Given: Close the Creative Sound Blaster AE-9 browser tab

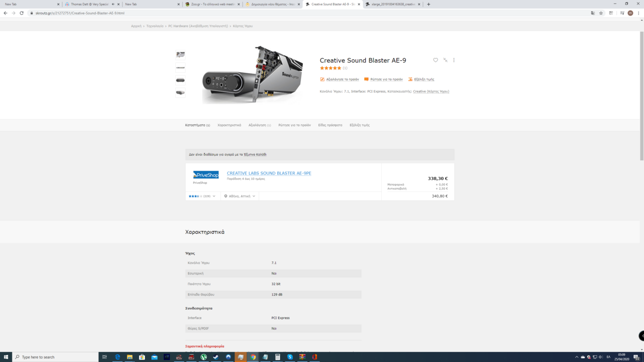Looking at the screenshot, I should click(359, 4).
